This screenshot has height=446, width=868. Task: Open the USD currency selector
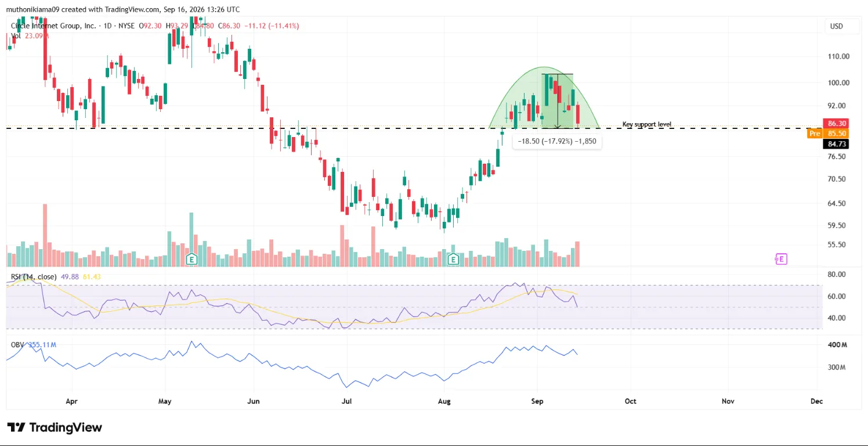836,26
